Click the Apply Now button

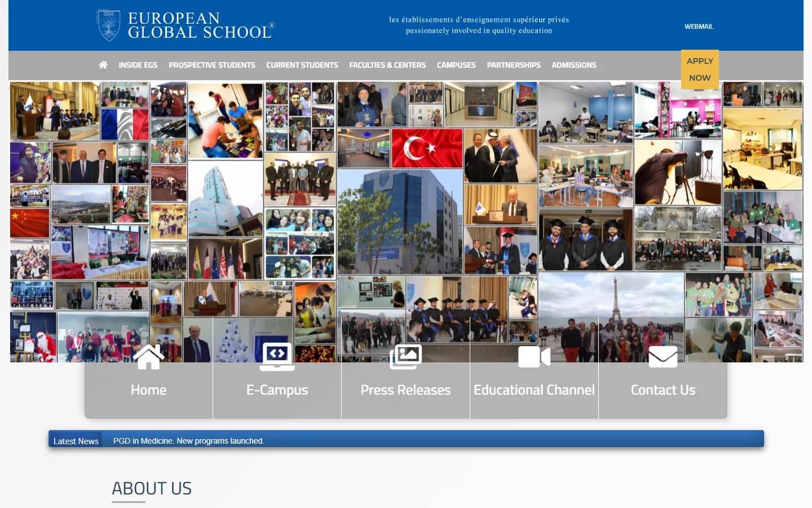(x=700, y=69)
